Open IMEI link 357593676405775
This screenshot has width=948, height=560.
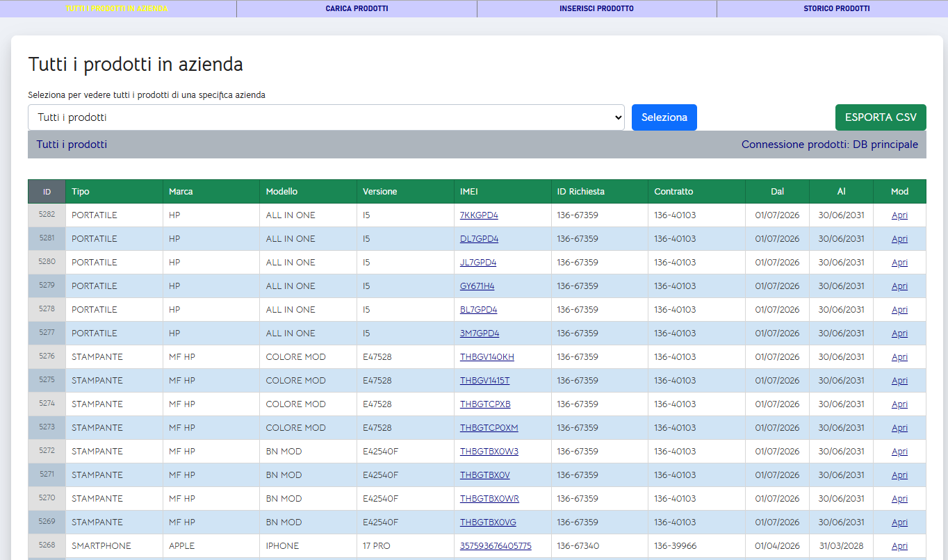pyautogui.click(x=496, y=546)
